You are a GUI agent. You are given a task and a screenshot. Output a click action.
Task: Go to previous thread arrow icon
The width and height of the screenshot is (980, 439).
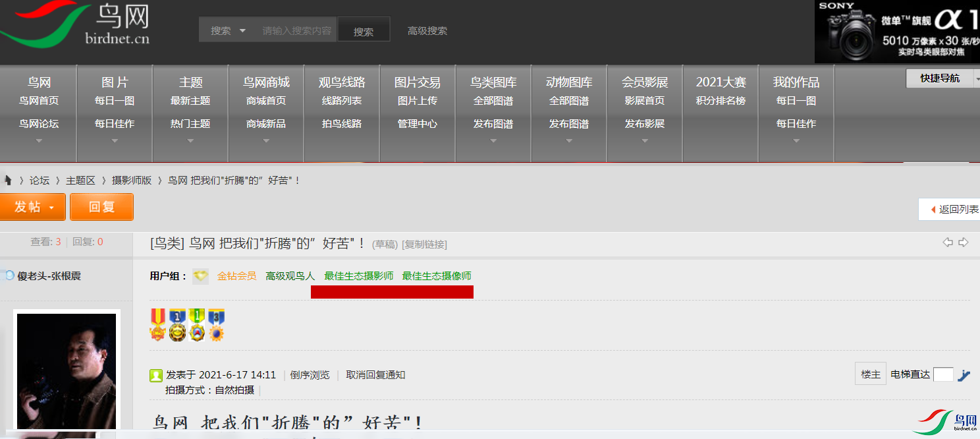948,243
